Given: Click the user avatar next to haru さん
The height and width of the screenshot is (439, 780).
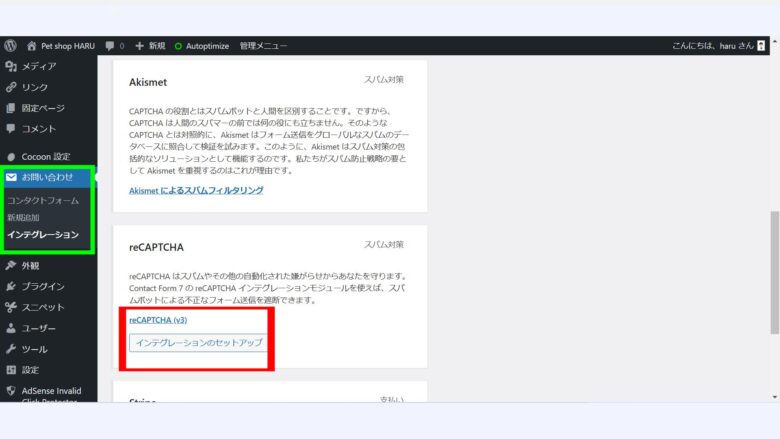Looking at the screenshot, I should click(x=761, y=46).
